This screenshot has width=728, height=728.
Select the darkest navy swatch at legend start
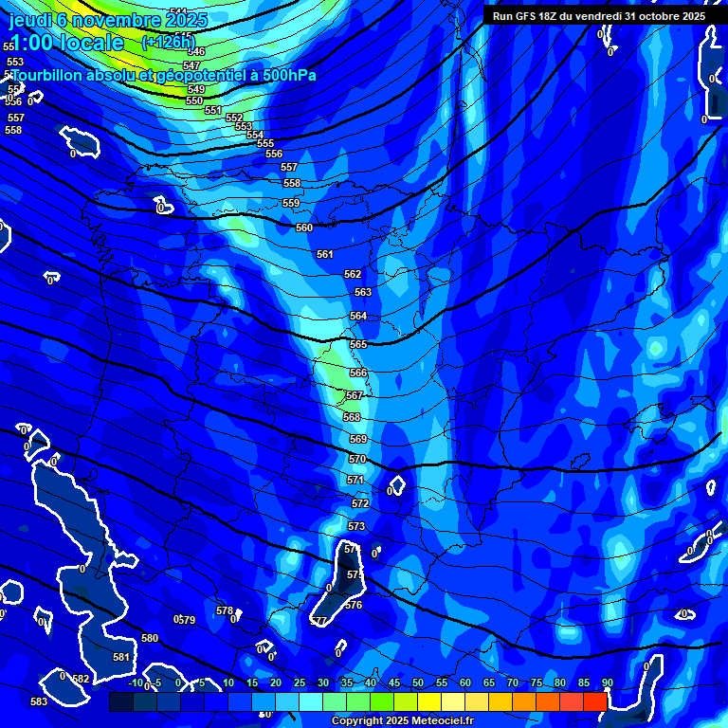121,701
